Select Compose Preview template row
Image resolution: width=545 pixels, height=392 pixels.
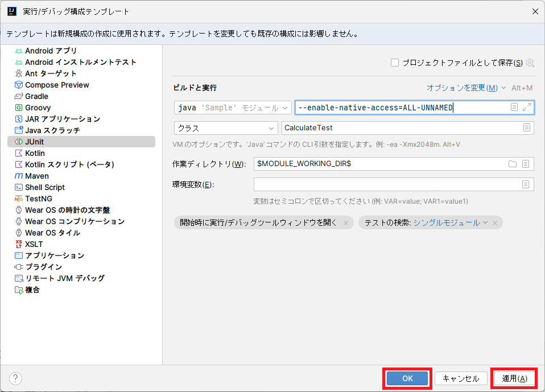click(x=81, y=85)
